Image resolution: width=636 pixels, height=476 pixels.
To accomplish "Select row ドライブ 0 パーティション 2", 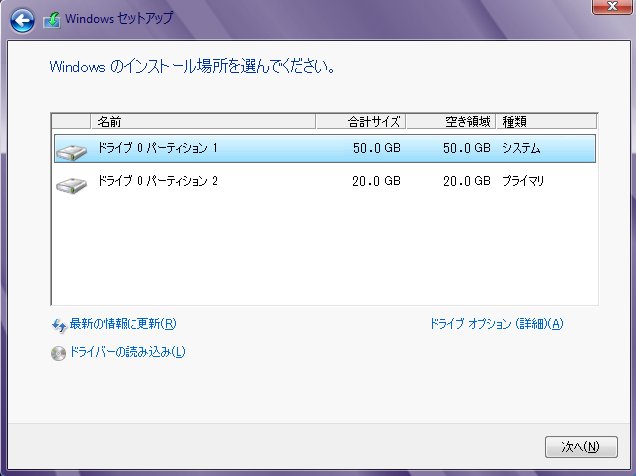I will 325,181.
